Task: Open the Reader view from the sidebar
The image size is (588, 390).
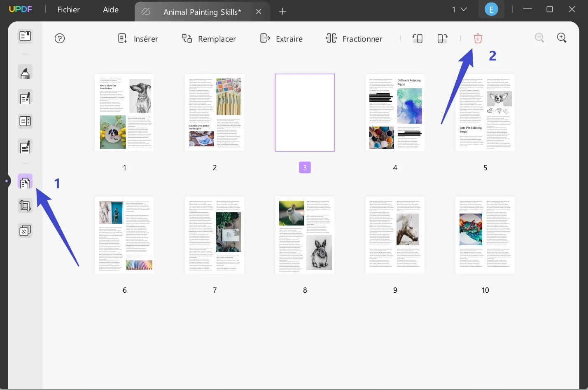Action: 25,36
